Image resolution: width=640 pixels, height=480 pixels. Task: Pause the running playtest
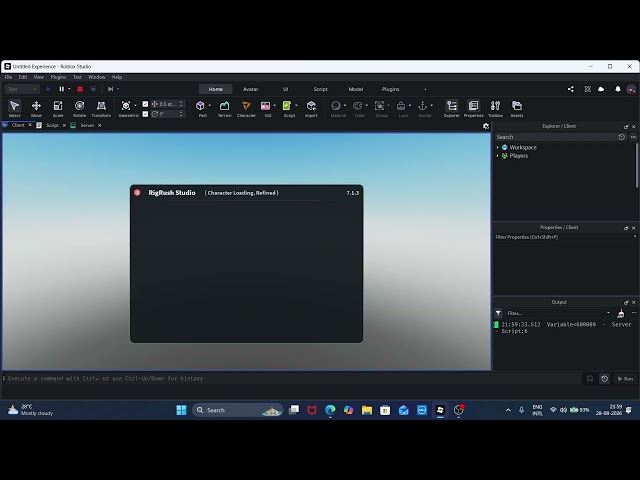tap(62, 89)
